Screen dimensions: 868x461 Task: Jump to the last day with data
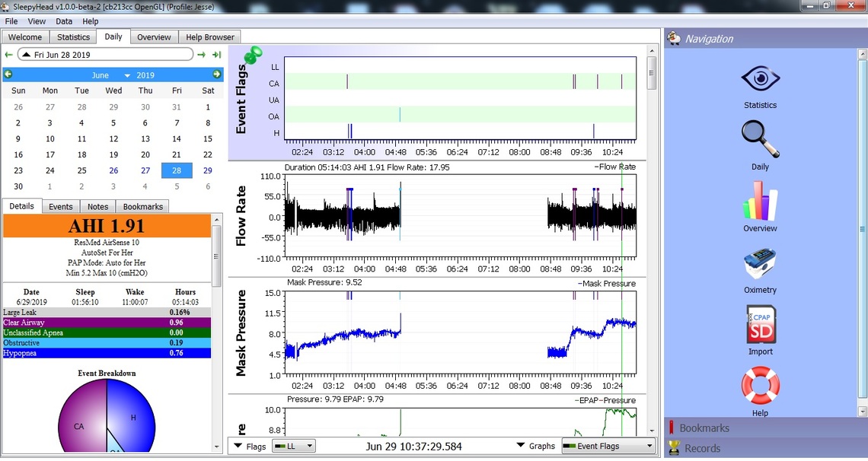click(x=216, y=55)
